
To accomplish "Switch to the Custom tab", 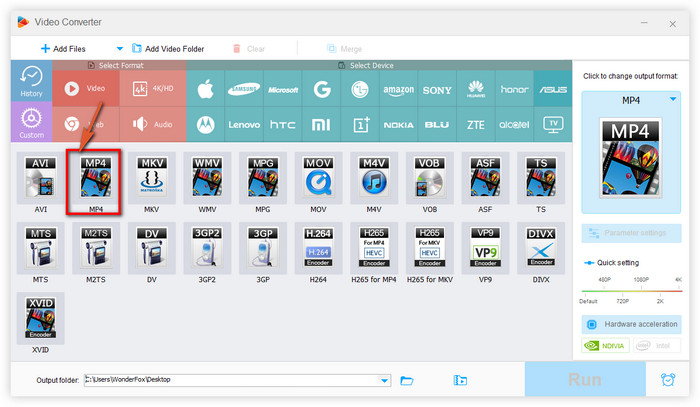I will pyautogui.click(x=31, y=122).
